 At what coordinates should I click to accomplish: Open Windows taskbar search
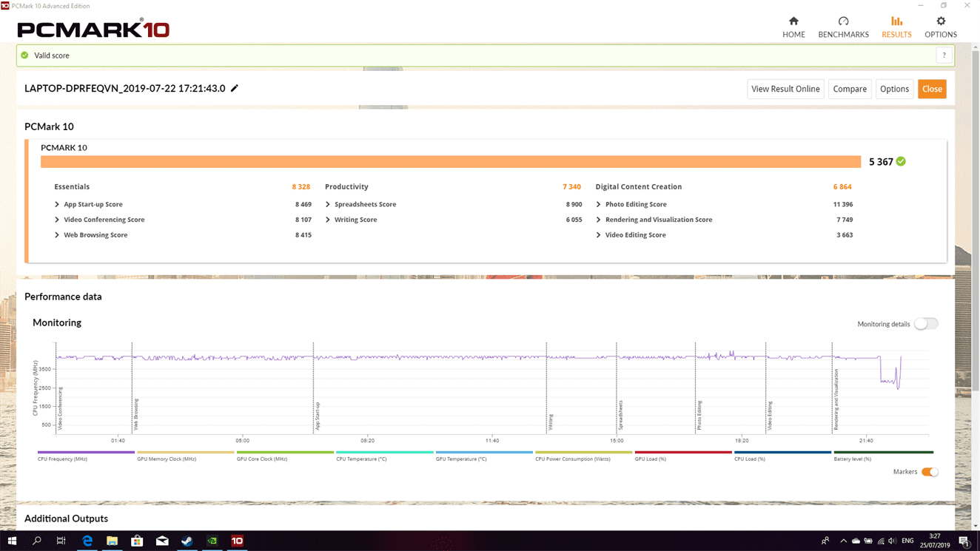pos(37,541)
